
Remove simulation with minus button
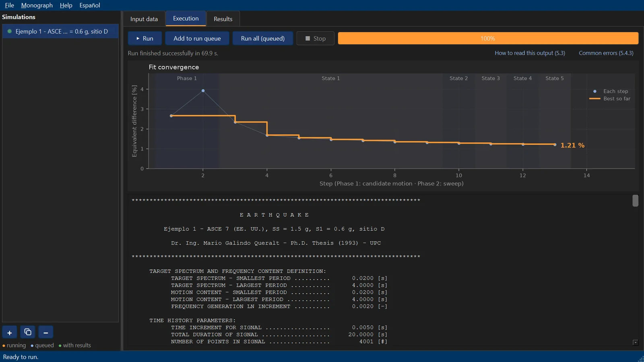[46, 333]
